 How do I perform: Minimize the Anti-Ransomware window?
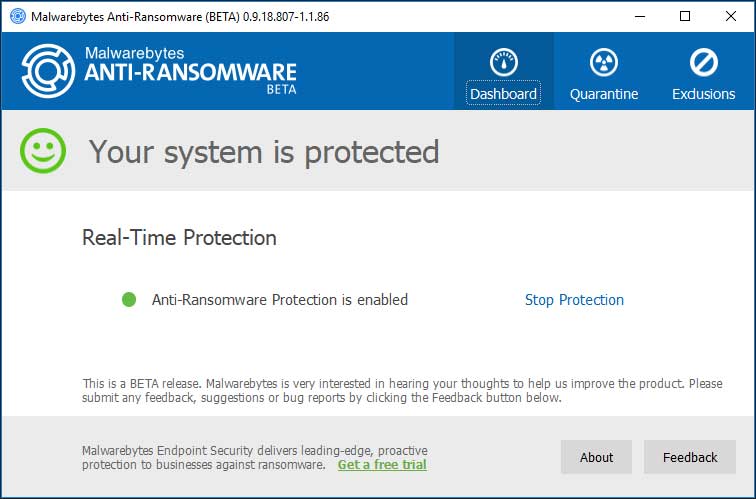tap(640, 16)
